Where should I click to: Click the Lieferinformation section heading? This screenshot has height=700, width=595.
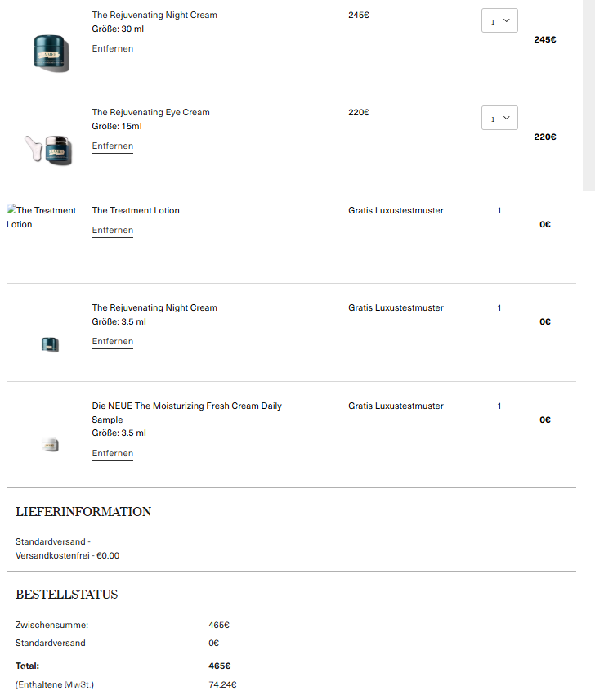pos(83,512)
